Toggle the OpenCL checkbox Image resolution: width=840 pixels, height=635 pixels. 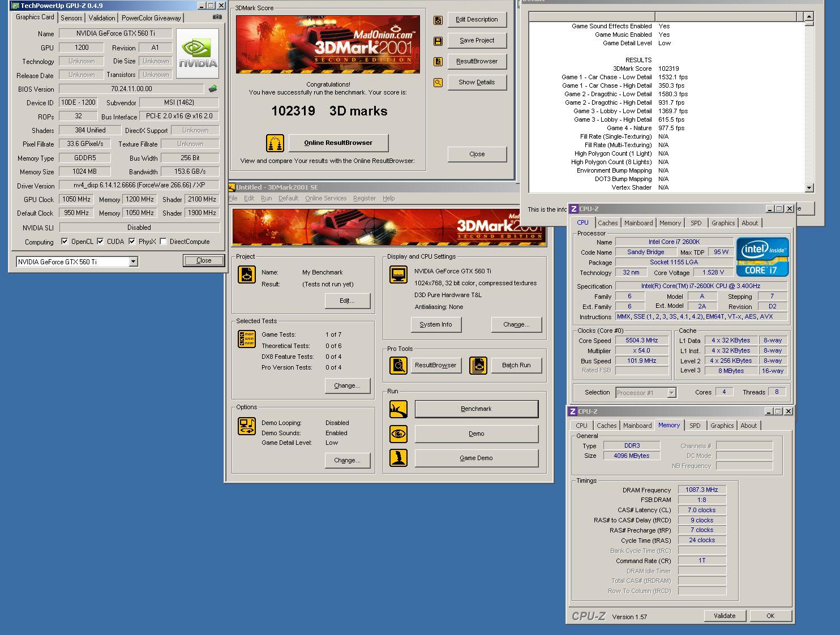[65, 242]
